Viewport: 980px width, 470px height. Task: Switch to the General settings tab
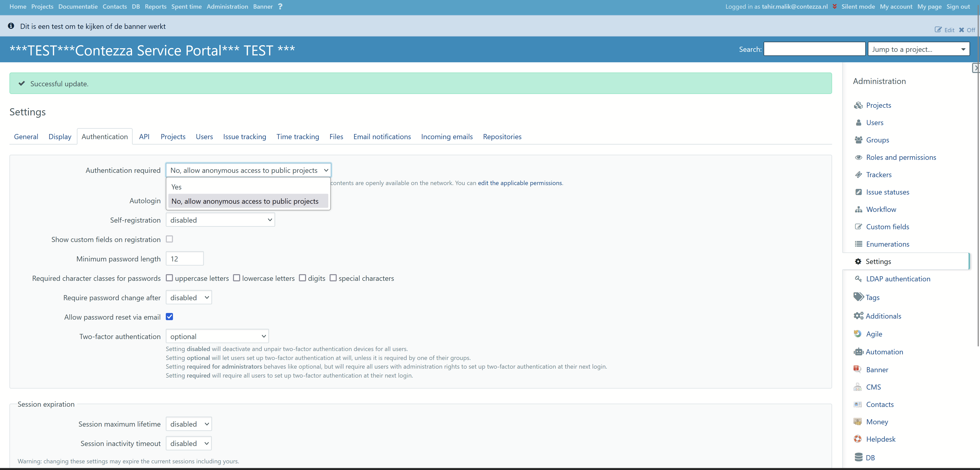[26, 137]
